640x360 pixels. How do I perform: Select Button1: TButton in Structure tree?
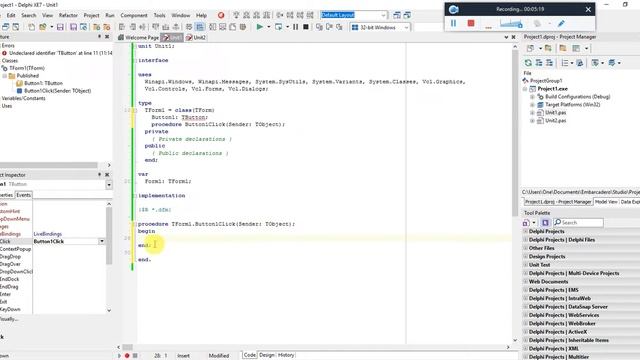coord(43,83)
